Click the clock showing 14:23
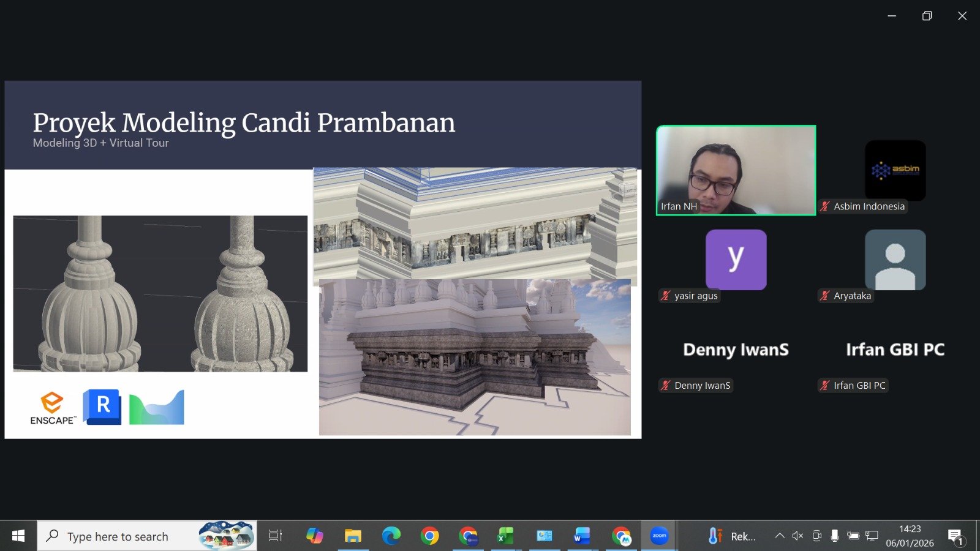Screen dimensions: 980x551 click(910, 536)
